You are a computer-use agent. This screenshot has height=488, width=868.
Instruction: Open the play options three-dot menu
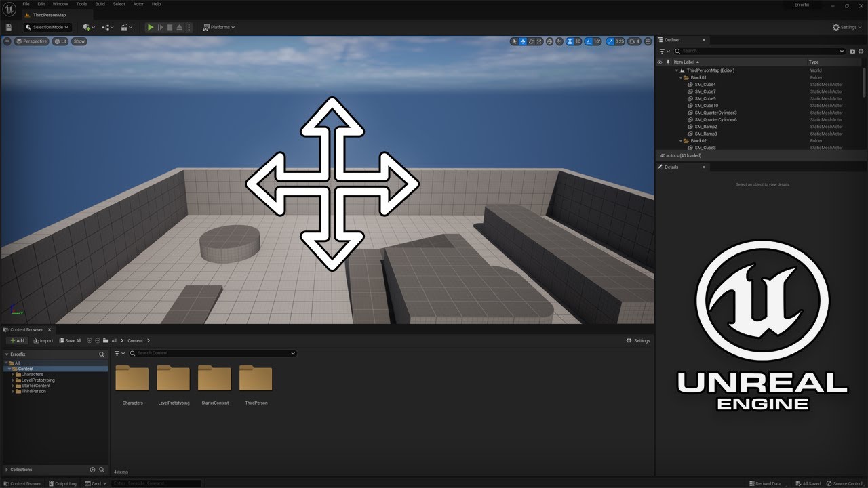point(189,27)
